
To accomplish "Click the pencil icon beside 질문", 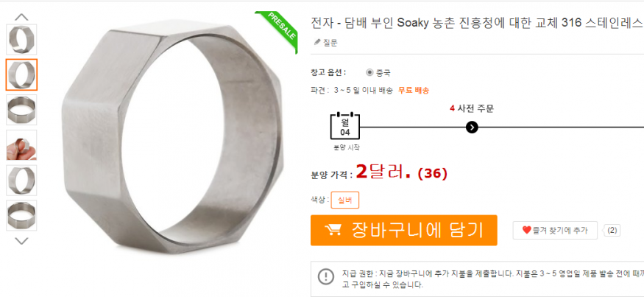I will [317, 42].
